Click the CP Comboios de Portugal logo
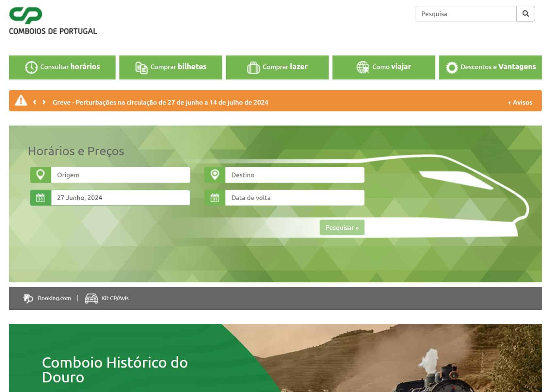Viewport: 549px width, 392px height. pos(53,21)
